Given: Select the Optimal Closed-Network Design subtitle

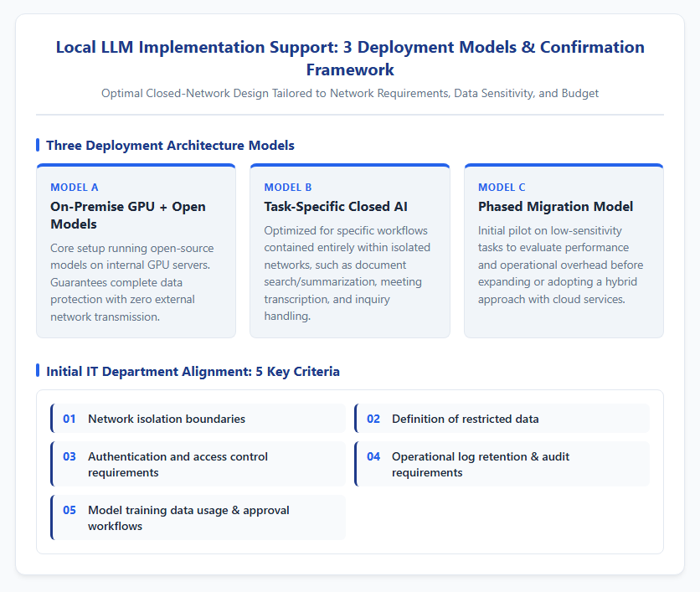Looking at the screenshot, I should click(x=350, y=93).
